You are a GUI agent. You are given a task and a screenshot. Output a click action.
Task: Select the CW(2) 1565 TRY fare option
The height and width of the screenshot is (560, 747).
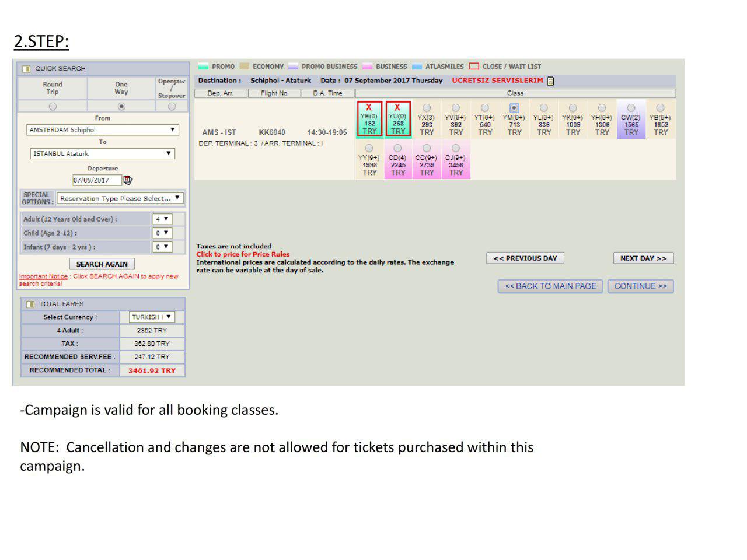point(631,108)
